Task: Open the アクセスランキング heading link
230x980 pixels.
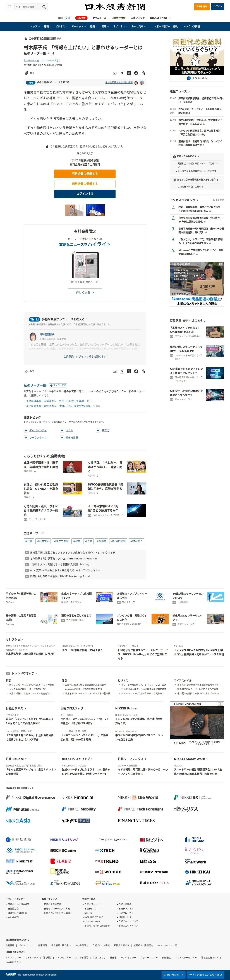Action: tap(184, 200)
